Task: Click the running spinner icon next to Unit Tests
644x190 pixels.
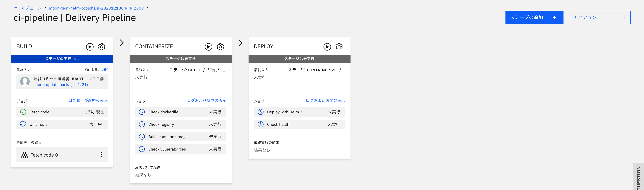Action: [23, 124]
